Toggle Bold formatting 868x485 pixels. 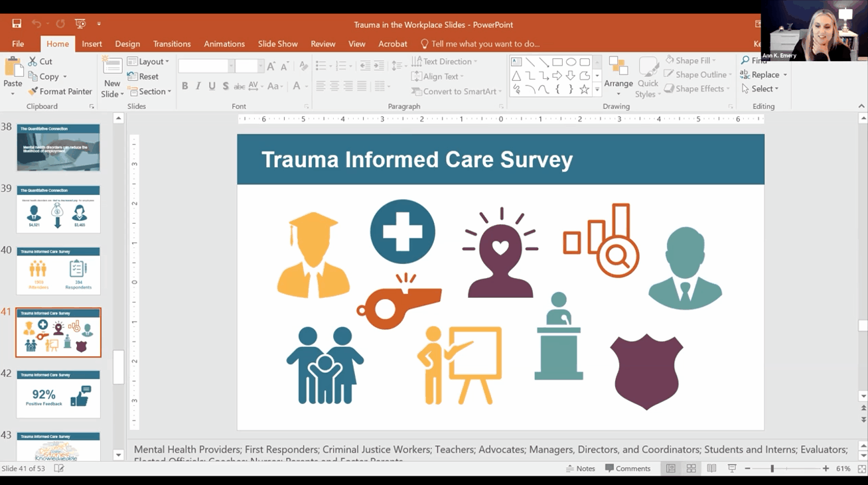coord(184,86)
